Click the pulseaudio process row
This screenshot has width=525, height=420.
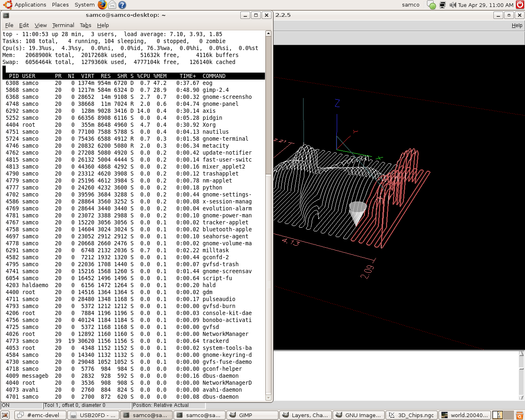click(134, 299)
